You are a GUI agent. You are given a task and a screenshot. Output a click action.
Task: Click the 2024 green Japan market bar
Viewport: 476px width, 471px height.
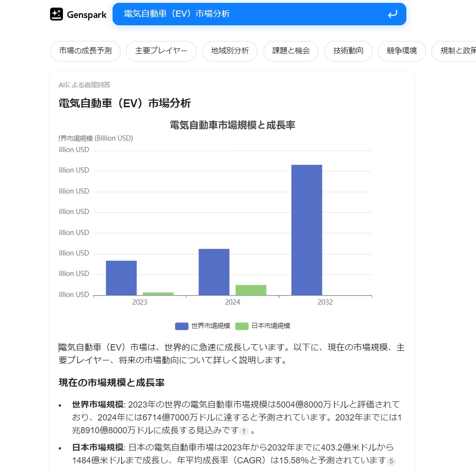(251, 290)
